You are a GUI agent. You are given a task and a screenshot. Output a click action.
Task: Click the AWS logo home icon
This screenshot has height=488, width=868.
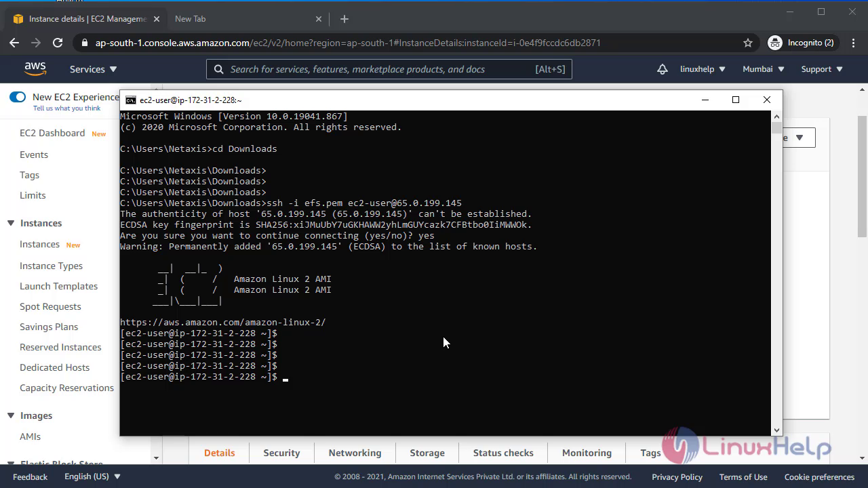[35, 69]
